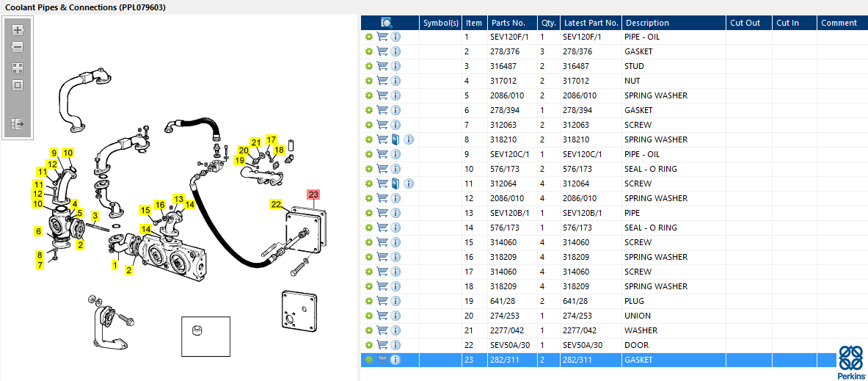Open the blue book icon for item 11
Viewport: 868px width, 381px height.
[x=395, y=184]
